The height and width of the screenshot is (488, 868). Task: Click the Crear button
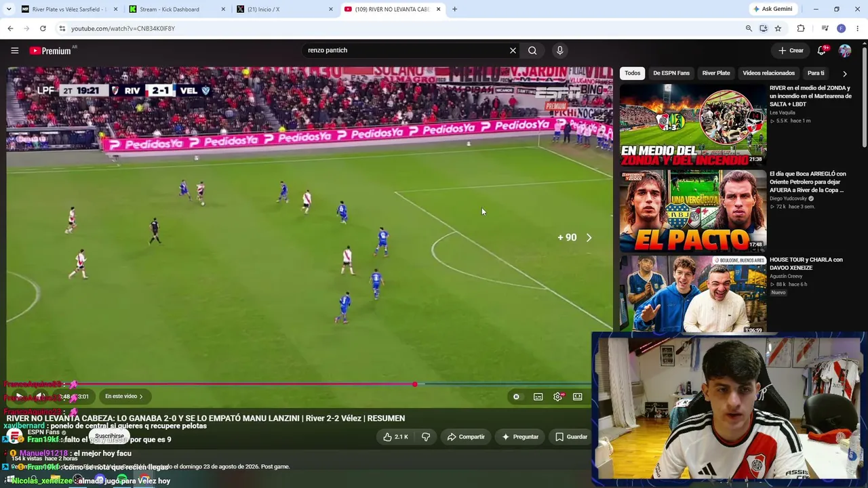pyautogui.click(x=791, y=50)
